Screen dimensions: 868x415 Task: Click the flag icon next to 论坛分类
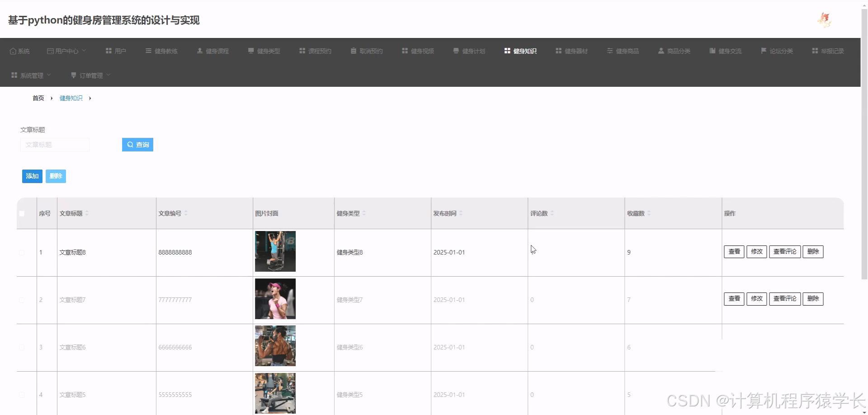click(764, 51)
